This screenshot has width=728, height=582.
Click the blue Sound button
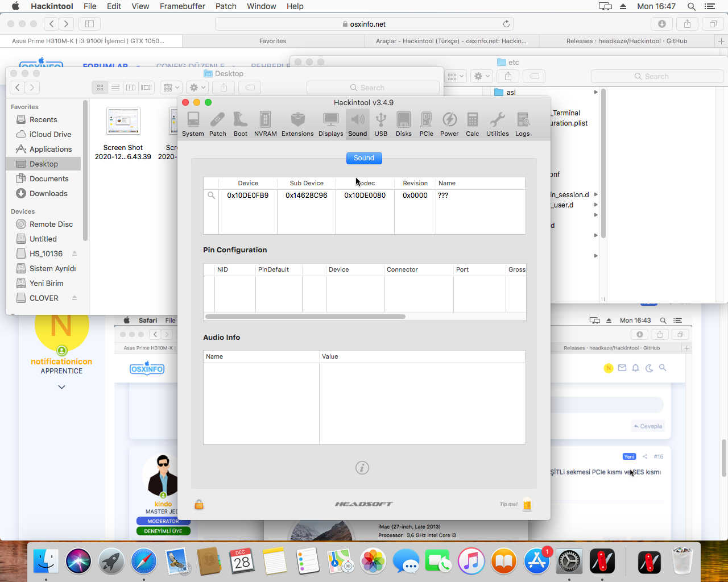pyautogui.click(x=364, y=158)
